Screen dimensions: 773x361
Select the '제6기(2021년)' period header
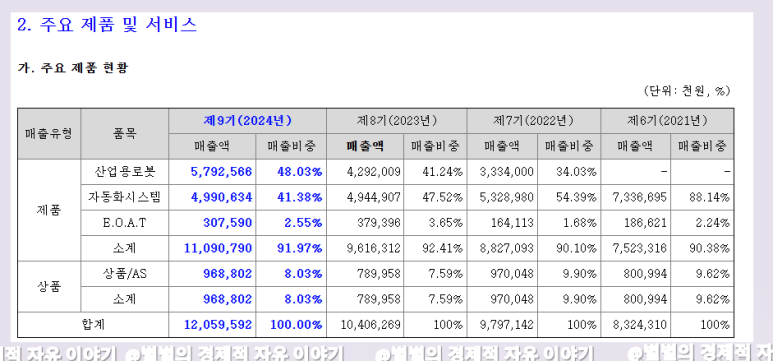coord(667,121)
